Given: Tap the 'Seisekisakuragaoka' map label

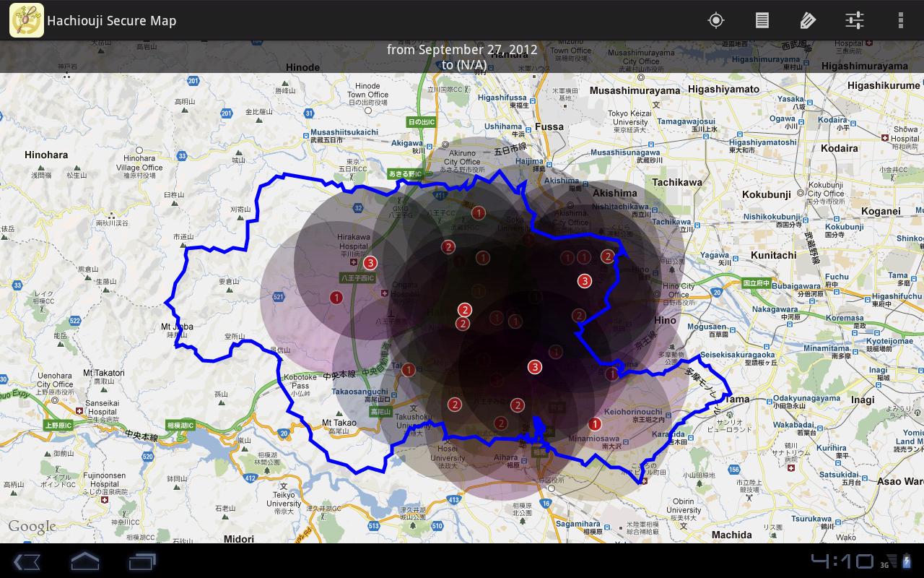Looking at the screenshot, I should (x=737, y=355).
